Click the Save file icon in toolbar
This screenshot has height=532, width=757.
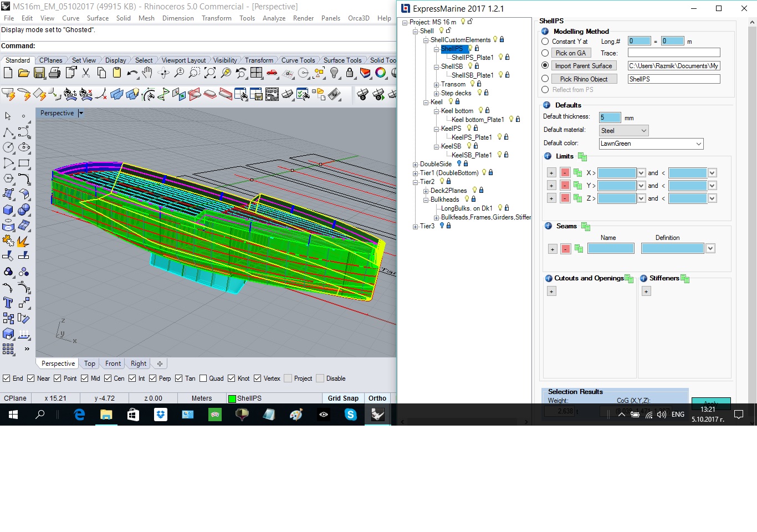[x=39, y=73]
